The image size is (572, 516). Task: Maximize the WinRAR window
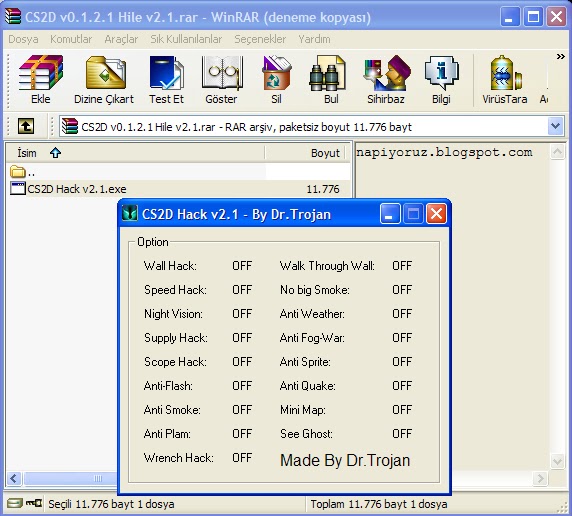(533, 16)
